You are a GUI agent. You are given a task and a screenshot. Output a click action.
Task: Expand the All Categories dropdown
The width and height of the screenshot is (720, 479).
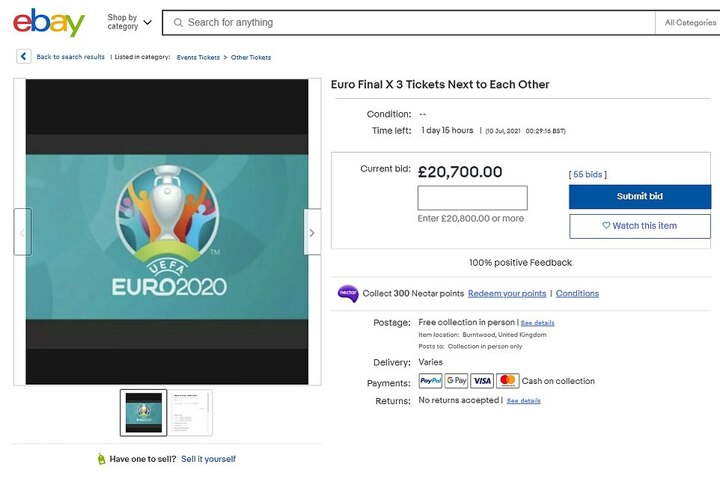pyautogui.click(x=690, y=22)
